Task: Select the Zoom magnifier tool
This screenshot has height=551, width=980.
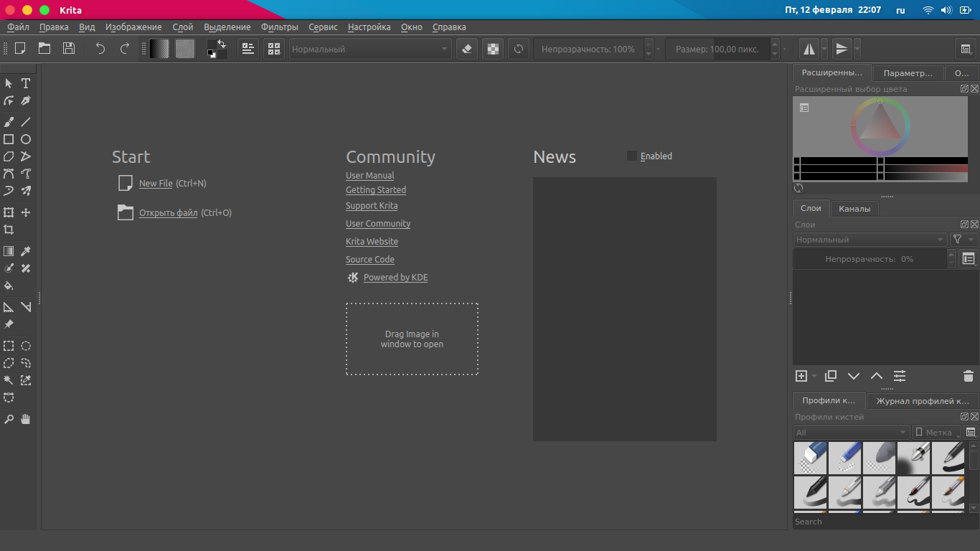Action: pyautogui.click(x=9, y=420)
